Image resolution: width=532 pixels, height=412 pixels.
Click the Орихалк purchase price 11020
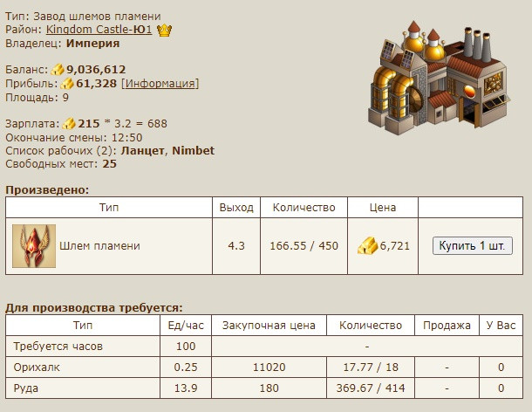point(269,367)
